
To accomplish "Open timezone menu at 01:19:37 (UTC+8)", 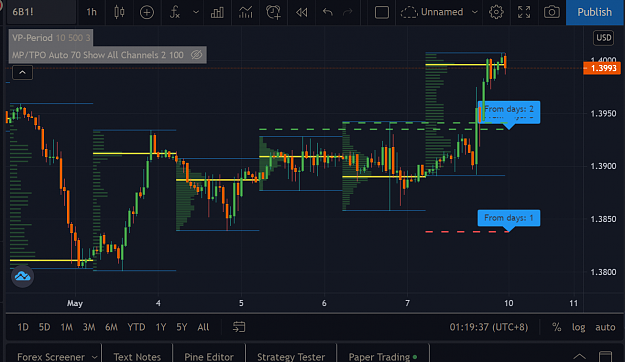I will point(489,327).
